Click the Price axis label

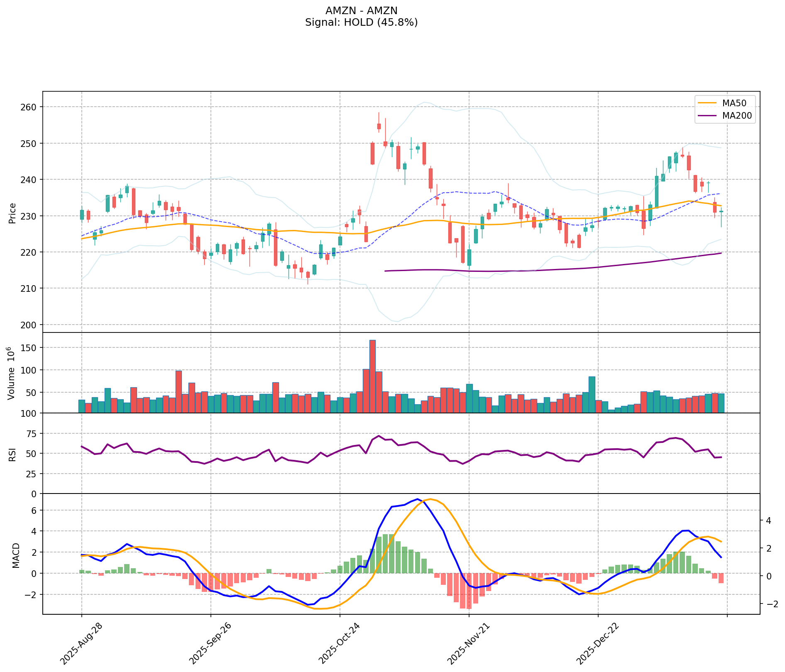[x=12, y=213]
